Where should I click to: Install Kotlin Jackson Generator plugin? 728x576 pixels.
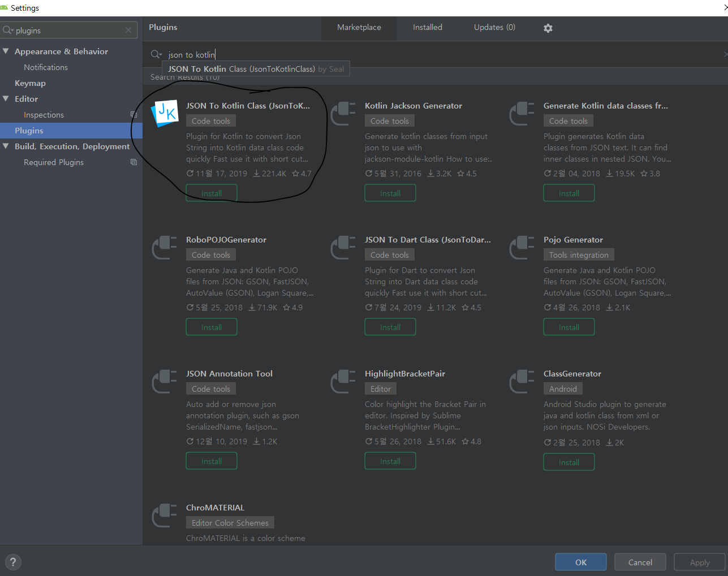tap(390, 193)
